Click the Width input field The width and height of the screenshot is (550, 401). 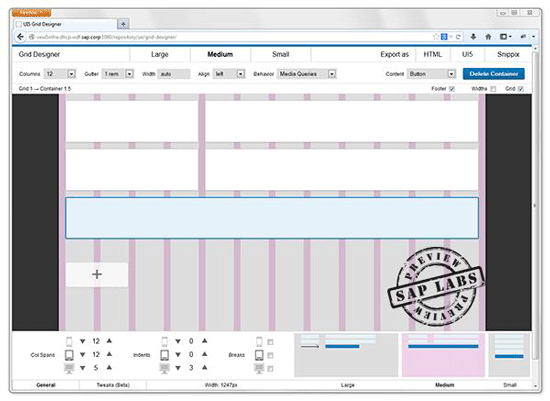[x=174, y=74]
